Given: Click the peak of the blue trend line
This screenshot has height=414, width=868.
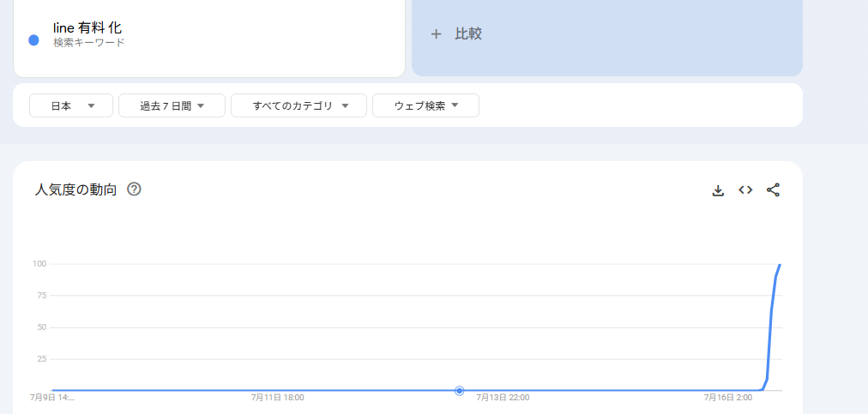Looking at the screenshot, I should [x=780, y=265].
